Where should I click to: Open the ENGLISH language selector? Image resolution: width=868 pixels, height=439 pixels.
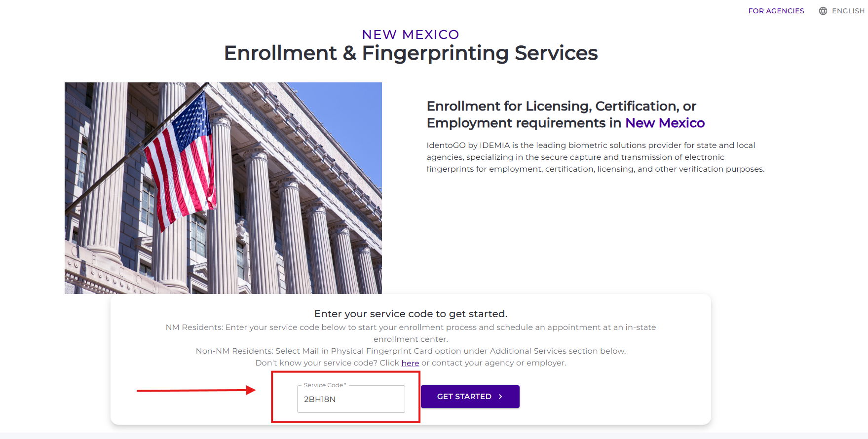tap(848, 11)
